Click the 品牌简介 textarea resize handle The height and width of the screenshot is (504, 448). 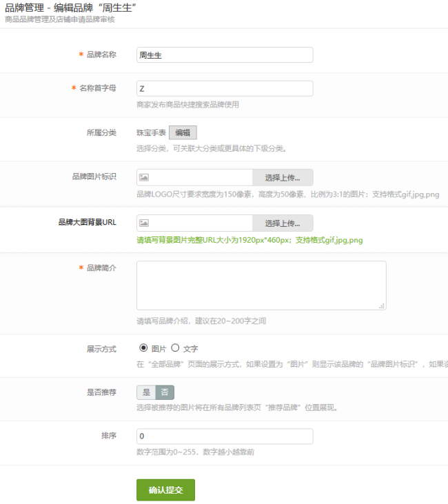[x=381, y=306]
